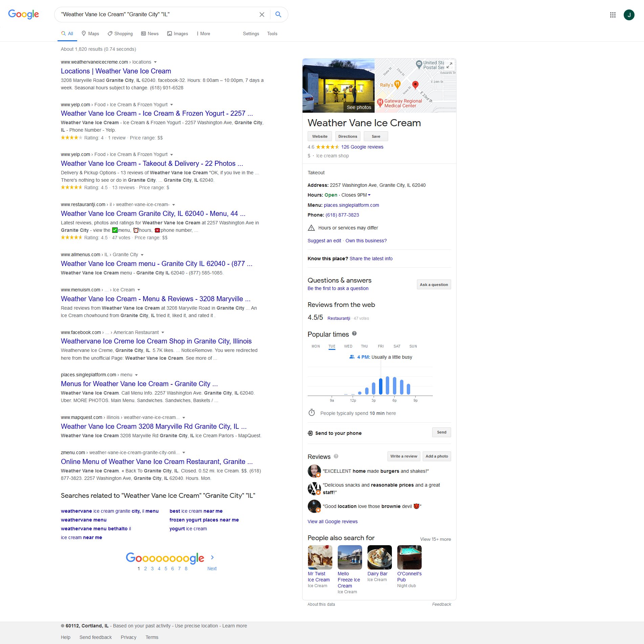Viewport: 644px width, 644px height.
Task: Open See photos thumbnail of the shop
Action: (x=338, y=85)
